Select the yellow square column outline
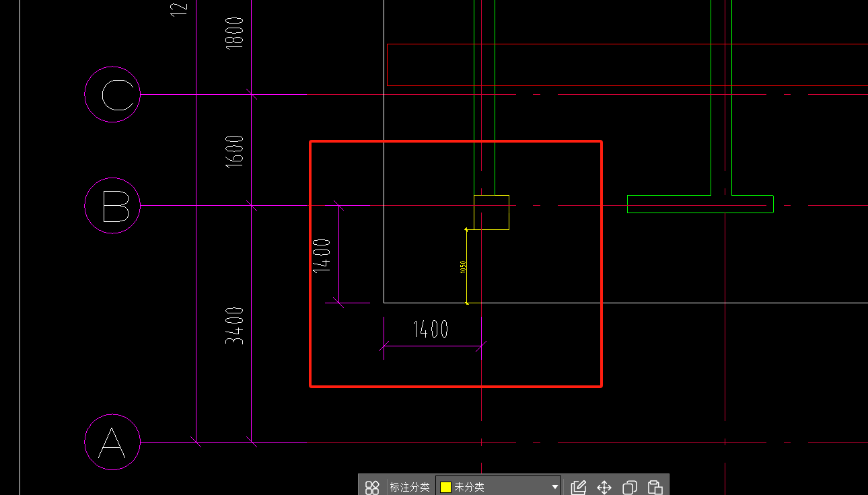The width and height of the screenshot is (868, 495). 492,213
